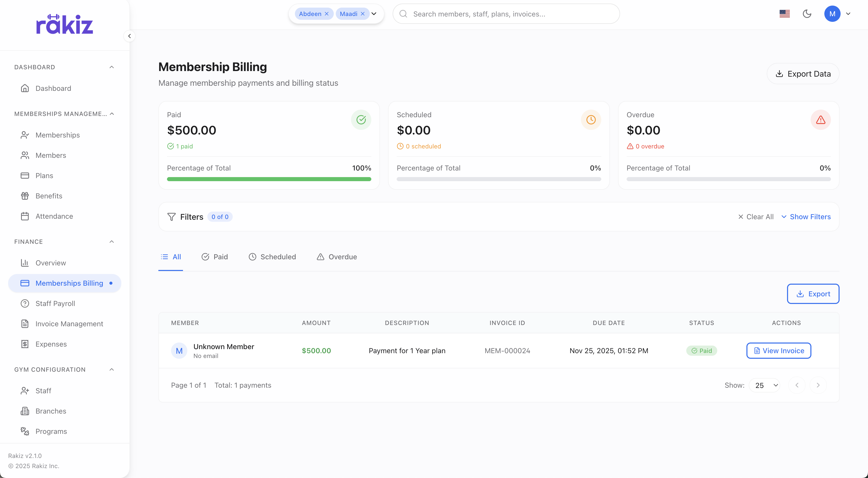Collapse the sidebar with the arrow button
This screenshot has width=868, height=478.
[130, 36]
